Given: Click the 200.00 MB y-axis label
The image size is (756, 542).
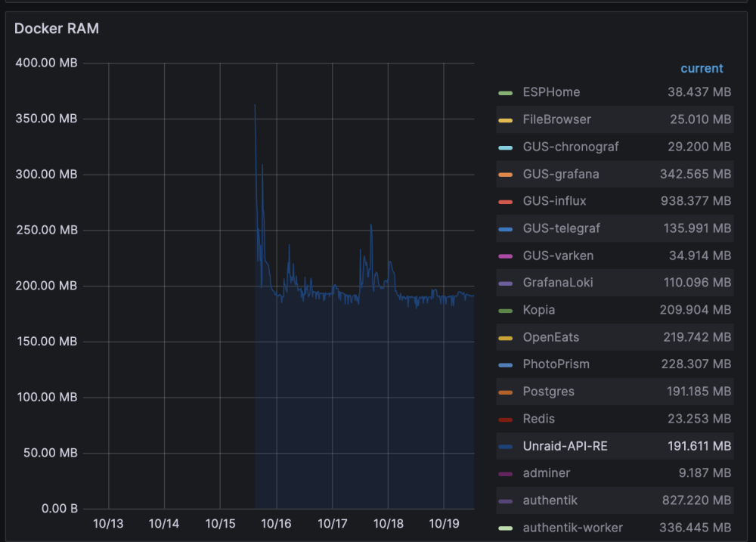Looking at the screenshot, I should pyautogui.click(x=46, y=286).
